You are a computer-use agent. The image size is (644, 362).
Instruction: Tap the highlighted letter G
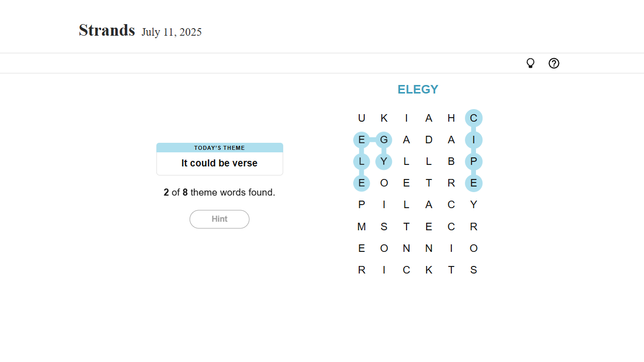pyautogui.click(x=384, y=140)
